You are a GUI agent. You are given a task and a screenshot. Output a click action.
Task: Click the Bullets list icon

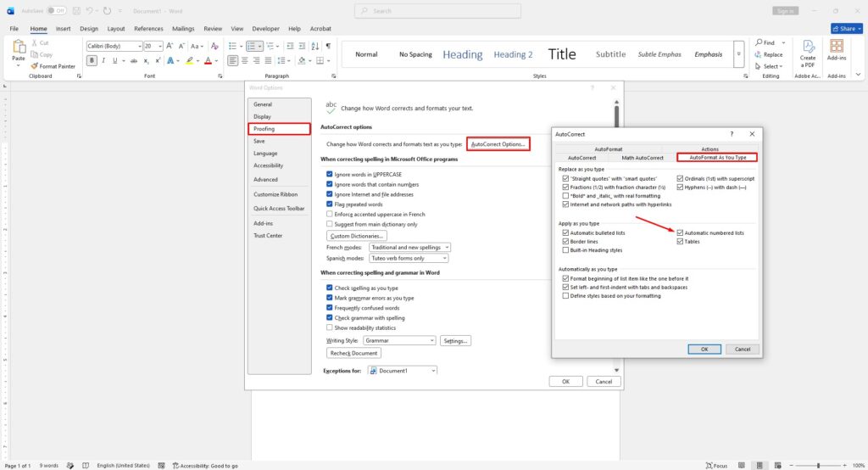tap(232, 46)
